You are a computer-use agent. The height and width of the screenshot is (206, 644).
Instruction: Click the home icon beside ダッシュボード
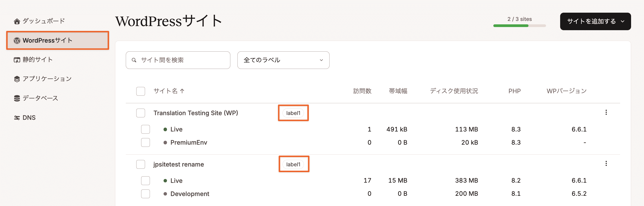[17, 21]
